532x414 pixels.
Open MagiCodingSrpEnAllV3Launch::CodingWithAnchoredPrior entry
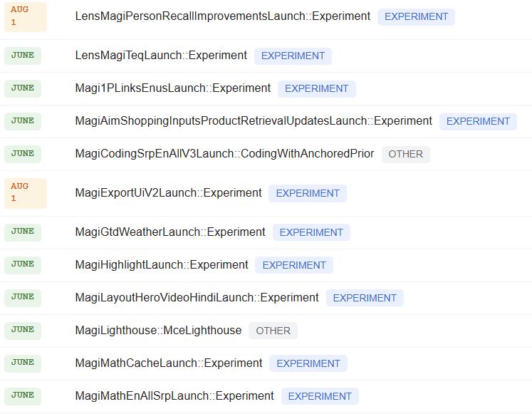point(224,154)
